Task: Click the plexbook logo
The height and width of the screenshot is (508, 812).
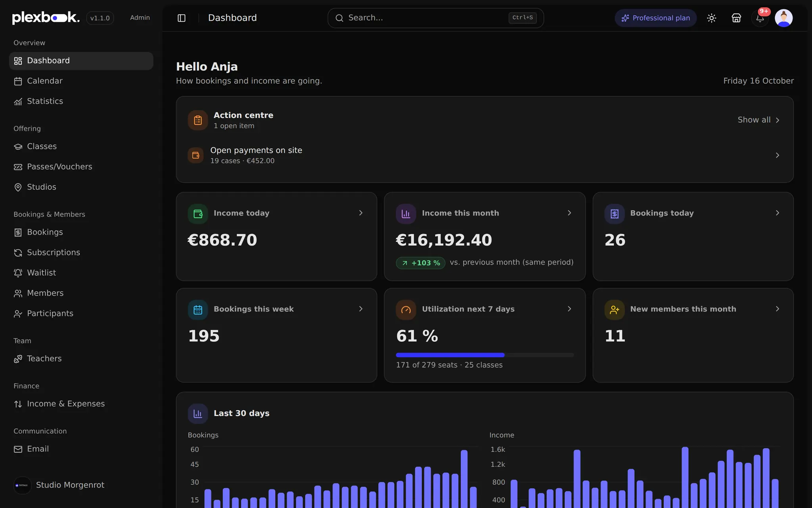Action: pos(46,18)
